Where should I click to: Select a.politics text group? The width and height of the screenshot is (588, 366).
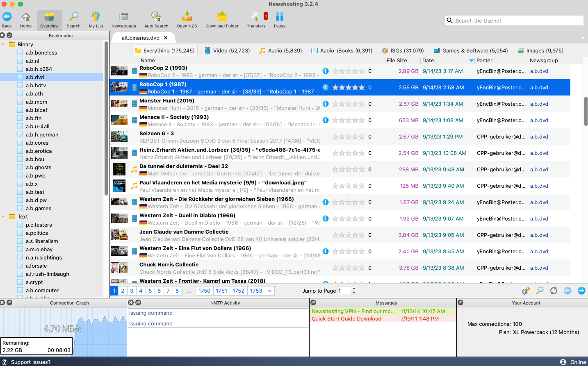pos(36,233)
